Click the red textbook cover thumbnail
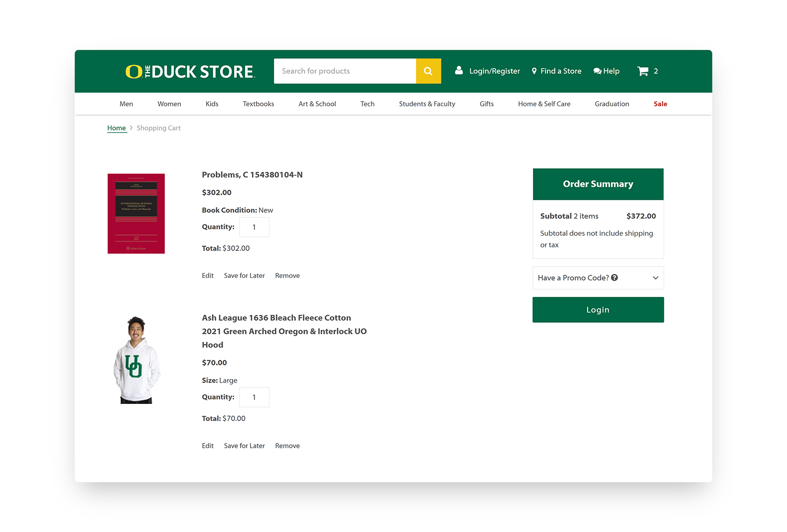 [136, 214]
